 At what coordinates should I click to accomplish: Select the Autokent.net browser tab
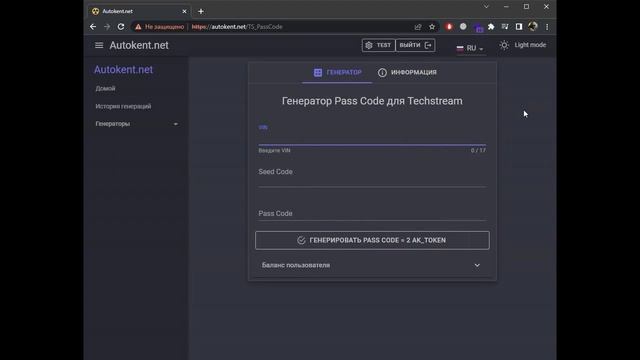139,11
